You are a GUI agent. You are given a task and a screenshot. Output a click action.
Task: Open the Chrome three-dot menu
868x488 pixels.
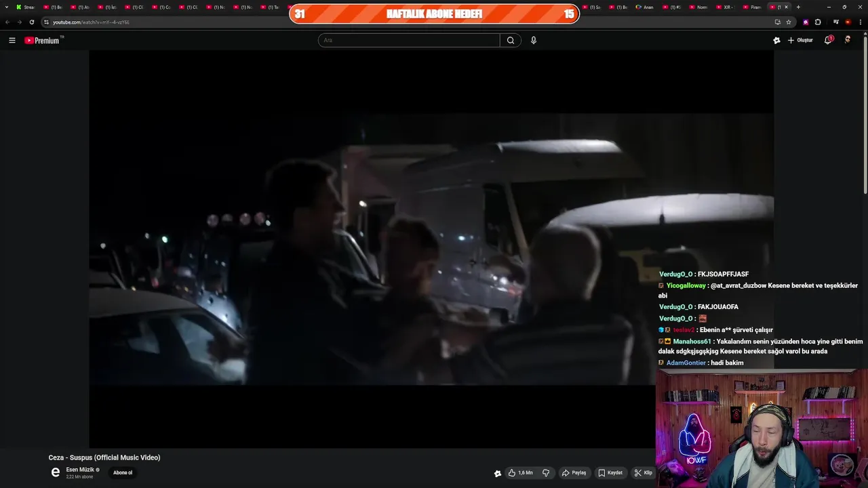[x=860, y=22]
